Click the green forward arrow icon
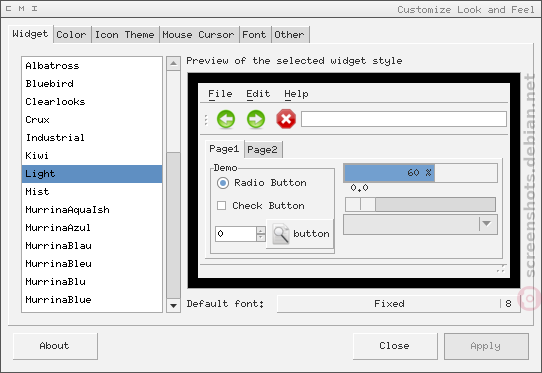 tap(256, 119)
